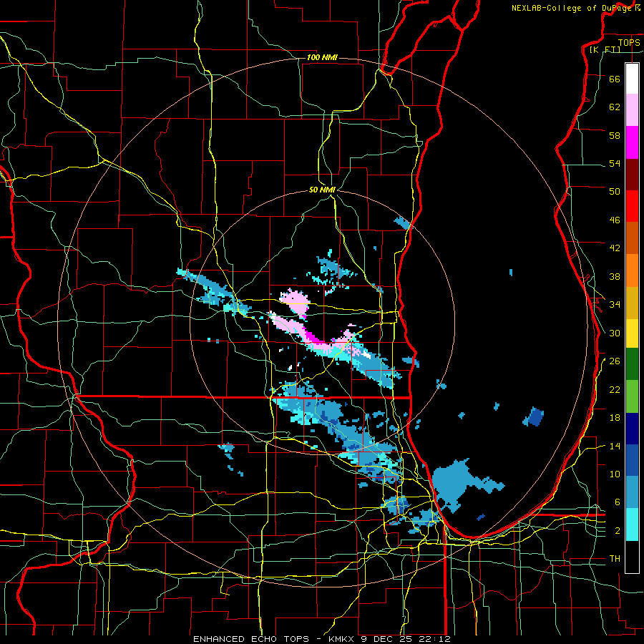Click the yellow 30 kft legend swatch
The height and width of the screenshot is (644, 644).
coord(632,333)
